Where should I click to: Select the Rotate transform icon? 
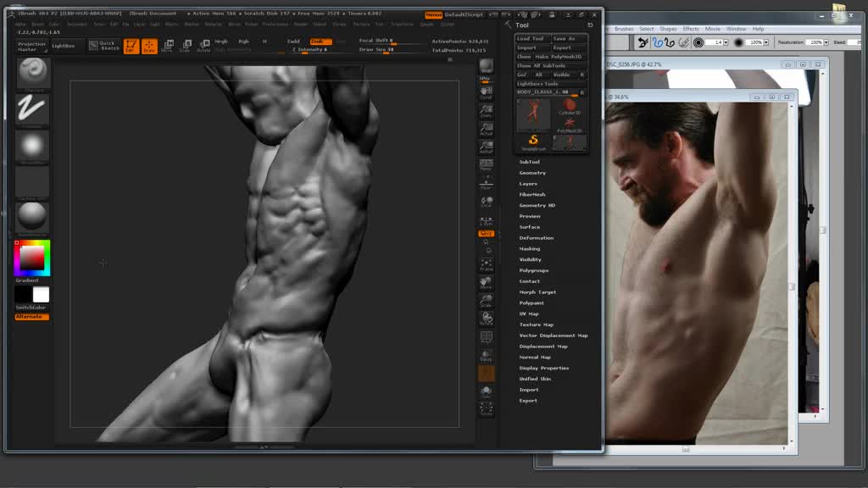(x=203, y=46)
